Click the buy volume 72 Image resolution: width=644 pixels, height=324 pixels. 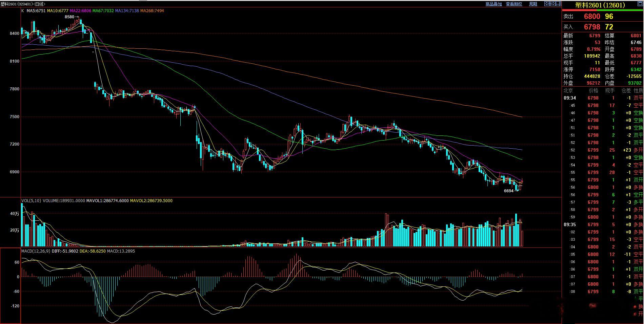pos(609,27)
